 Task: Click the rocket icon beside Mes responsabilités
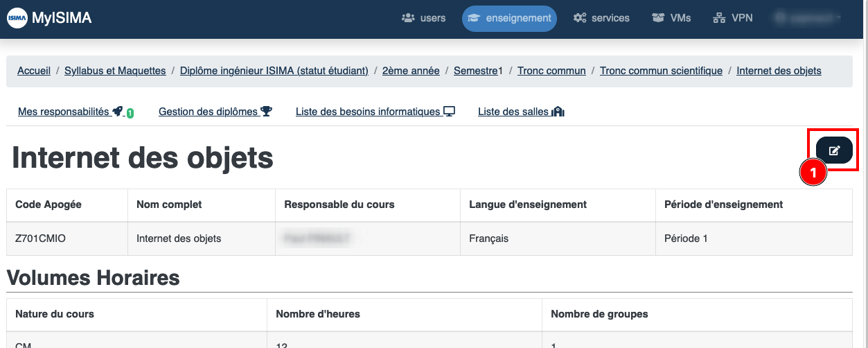[118, 112]
